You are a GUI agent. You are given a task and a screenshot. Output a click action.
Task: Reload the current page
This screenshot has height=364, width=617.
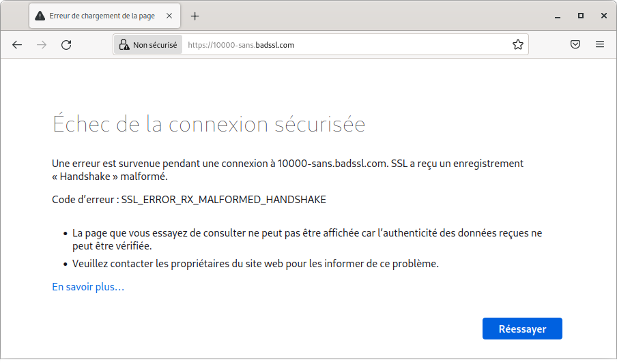coord(66,45)
